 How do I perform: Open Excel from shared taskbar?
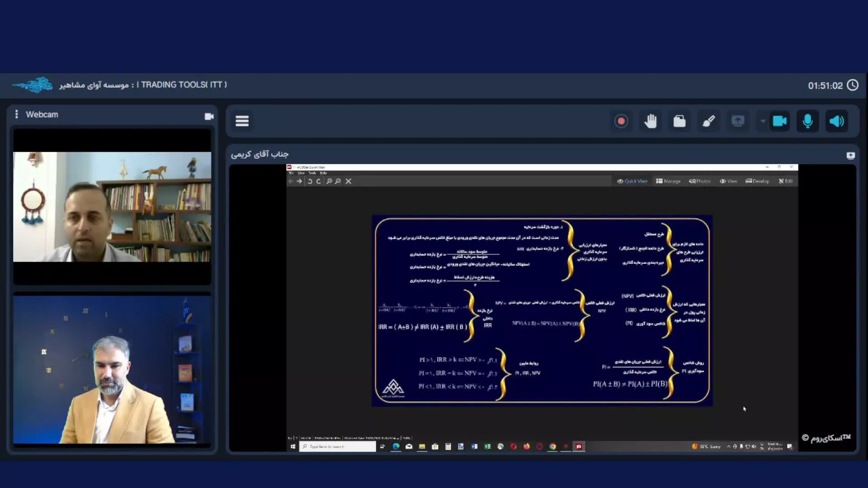click(487, 446)
